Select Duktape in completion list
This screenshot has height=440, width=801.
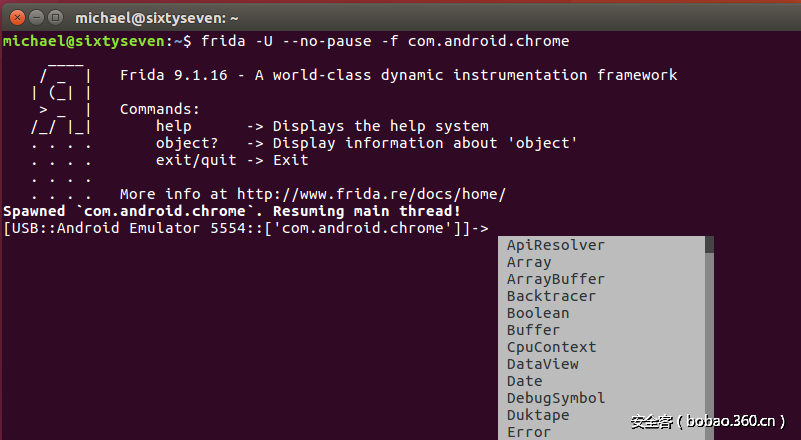click(x=538, y=415)
